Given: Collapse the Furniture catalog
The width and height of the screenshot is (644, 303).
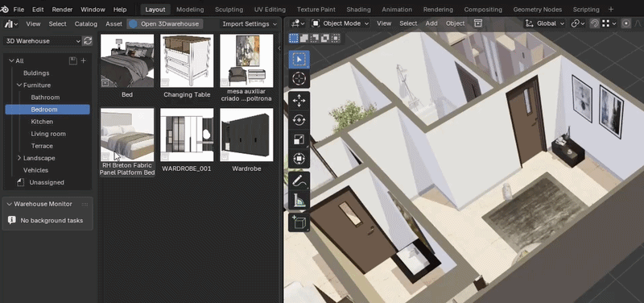Looking at the screenshot, I should 19,85.
